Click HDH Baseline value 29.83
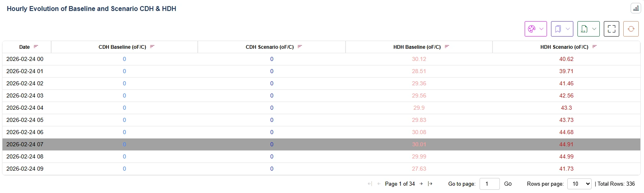This screenshot has width=644, height=193. tap(419, 120)
